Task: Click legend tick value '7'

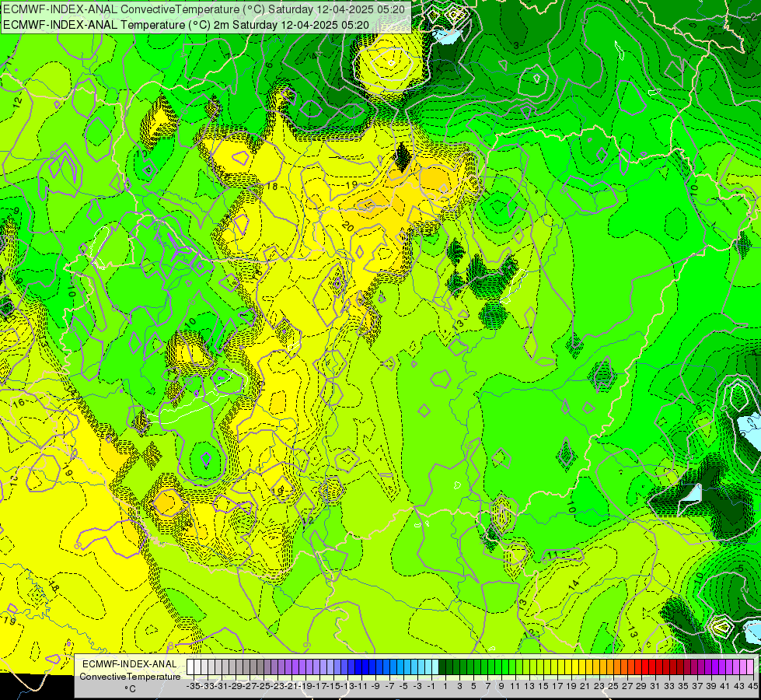Action: coord(487,686)
